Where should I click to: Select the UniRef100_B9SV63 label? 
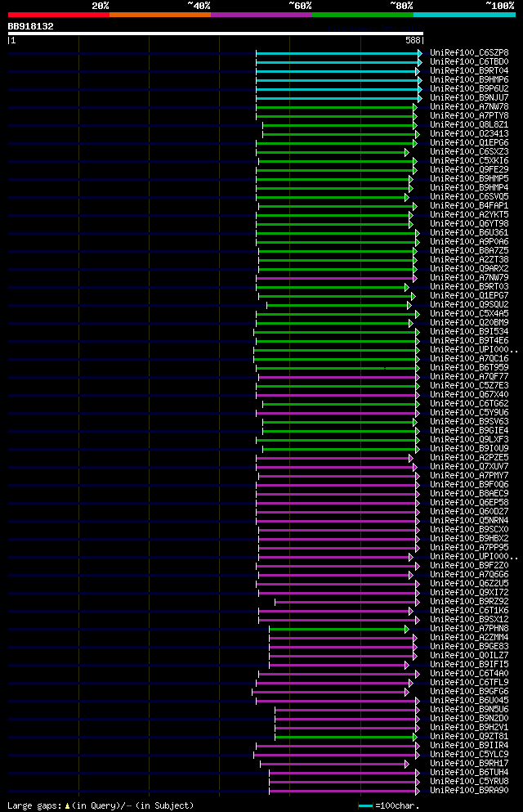469,421
